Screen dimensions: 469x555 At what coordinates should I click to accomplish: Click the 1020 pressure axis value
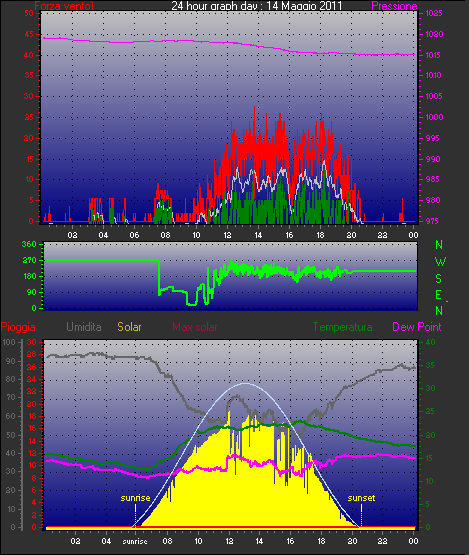434,34
